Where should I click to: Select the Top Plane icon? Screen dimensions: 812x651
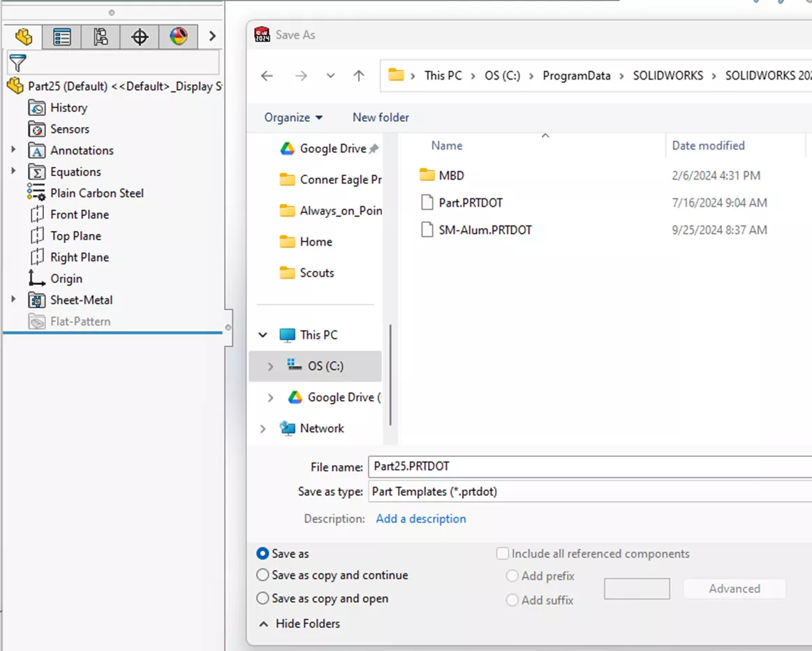[37, 235]
